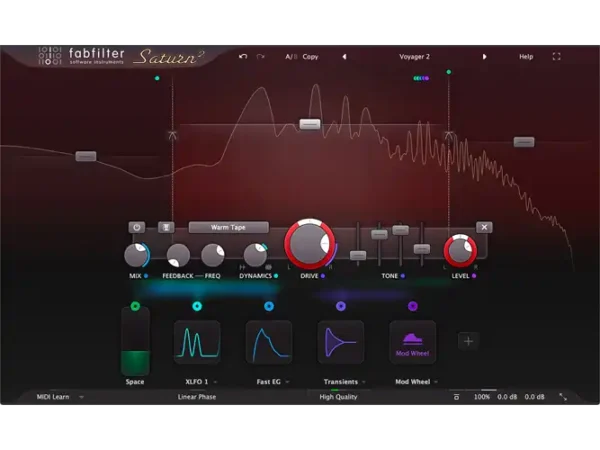The height and width of the screenshot is (450, 600).
Task: Click the Mix knob
Action: point(137,255)
